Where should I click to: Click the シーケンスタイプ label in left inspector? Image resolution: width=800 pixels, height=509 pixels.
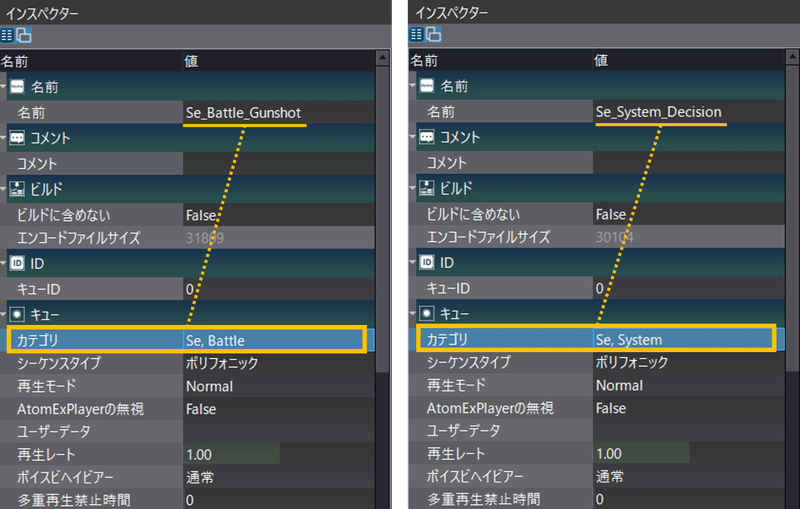tap(59, 363)
